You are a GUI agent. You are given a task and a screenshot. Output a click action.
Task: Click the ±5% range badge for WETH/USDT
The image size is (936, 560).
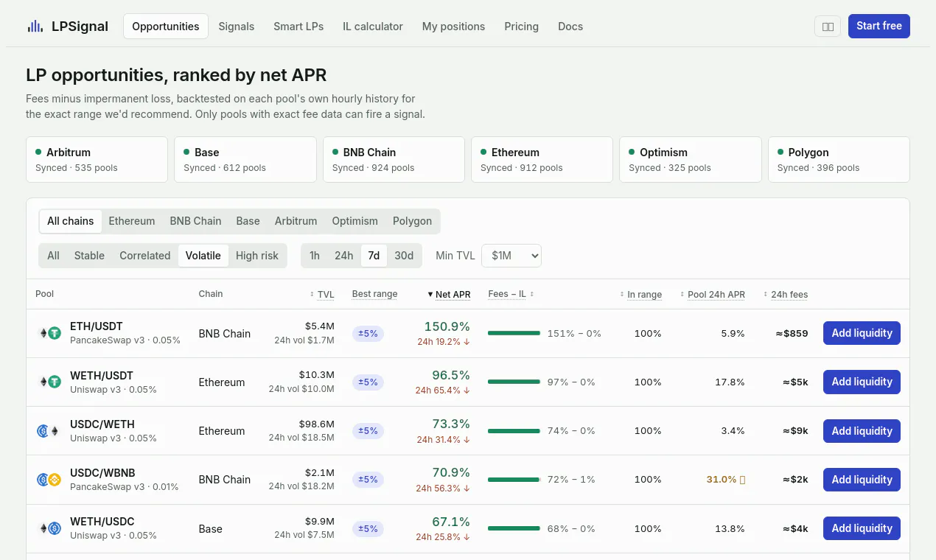(x=368, y=382)
